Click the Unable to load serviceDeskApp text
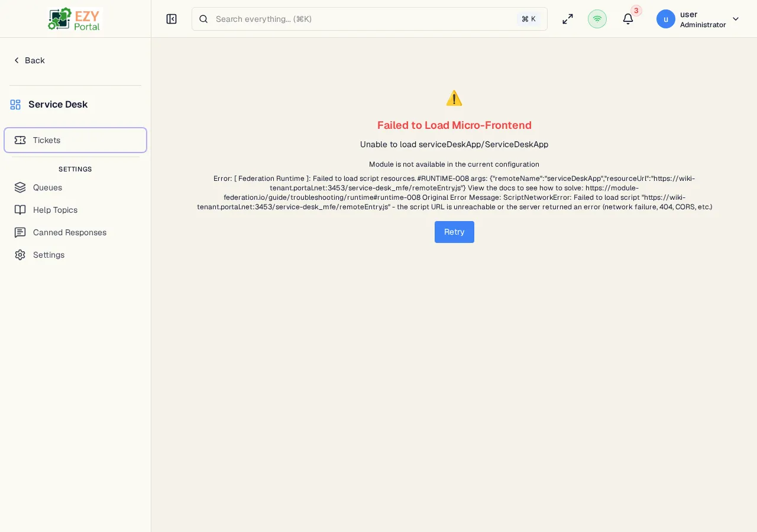This screenshot has height=532, width=757. click(x=454, y=144)
